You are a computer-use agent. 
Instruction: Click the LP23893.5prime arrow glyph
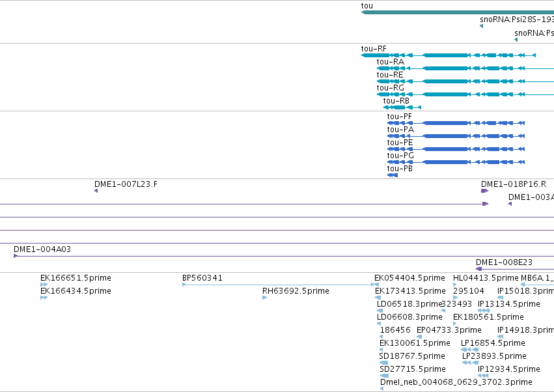pos(470,363)
